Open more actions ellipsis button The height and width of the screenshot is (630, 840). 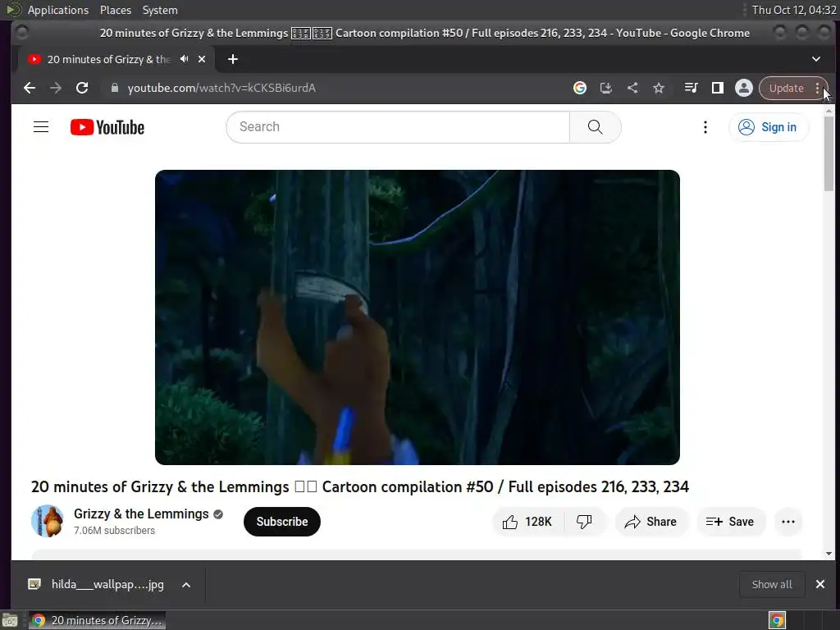click(788, 522)
